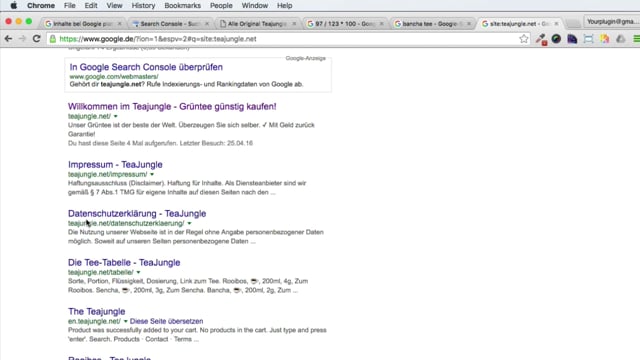
Task: Click the Google-Anzeige label
Action: 305,58
